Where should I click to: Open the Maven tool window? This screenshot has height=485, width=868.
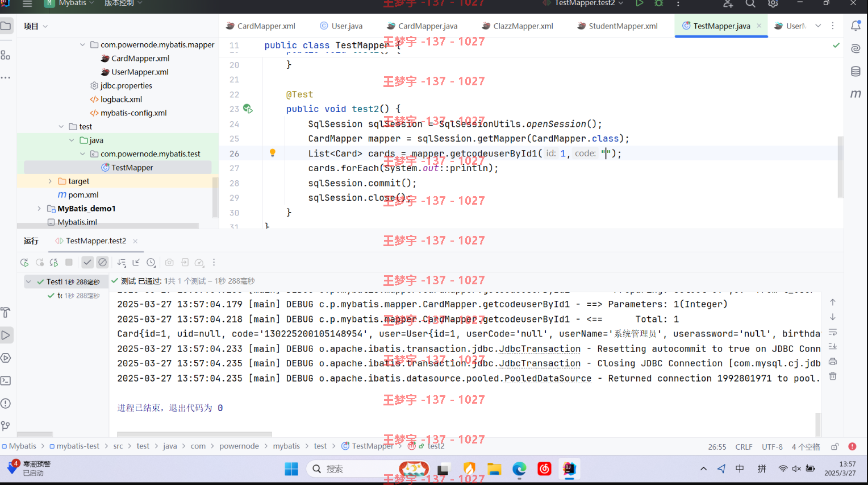click(856, 94)
